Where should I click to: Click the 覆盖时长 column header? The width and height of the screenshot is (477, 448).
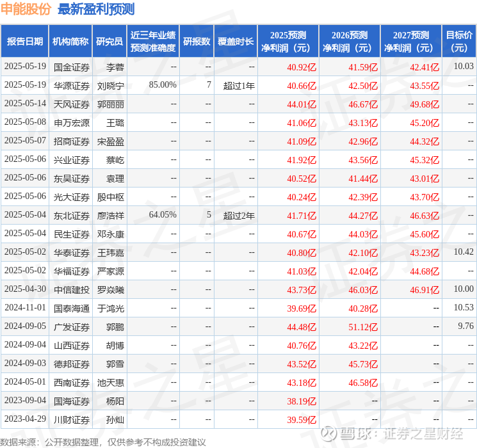[236, 42]
